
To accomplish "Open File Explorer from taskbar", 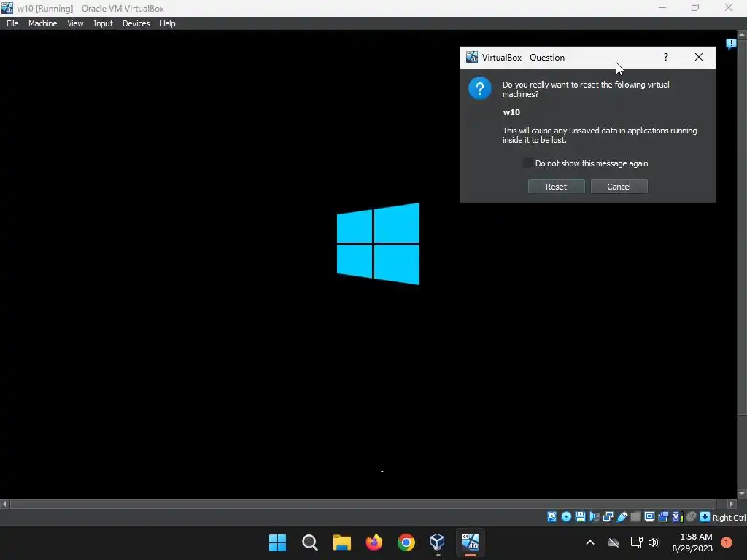I will [341, 542].
